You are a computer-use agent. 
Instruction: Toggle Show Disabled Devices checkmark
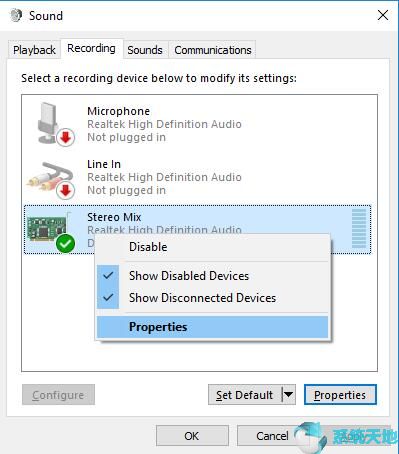point(108,276)
